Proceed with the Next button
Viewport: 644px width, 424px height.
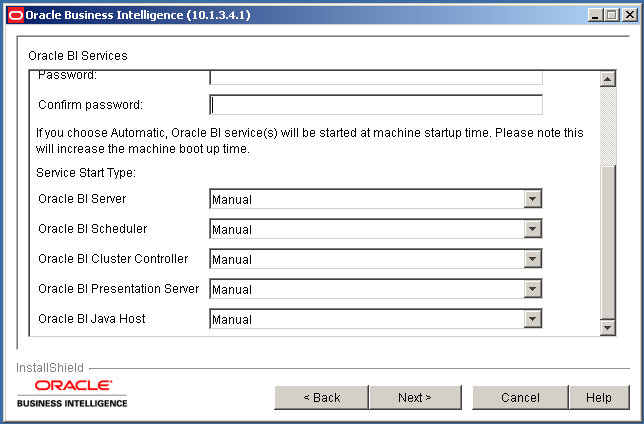(x=415, y=397)
